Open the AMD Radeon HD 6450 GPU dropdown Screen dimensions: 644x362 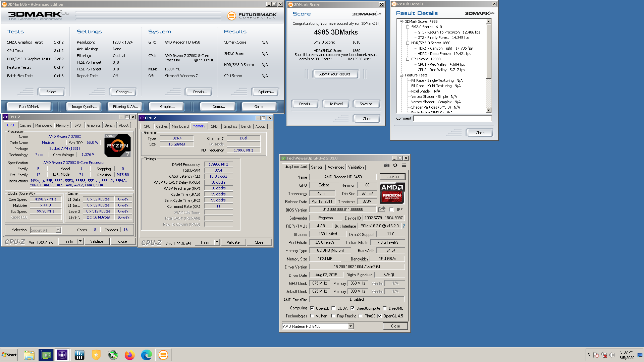[x=351, y=326]
